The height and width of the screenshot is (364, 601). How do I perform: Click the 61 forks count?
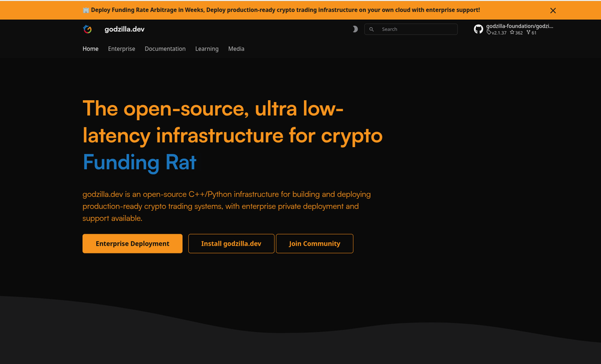531,32
